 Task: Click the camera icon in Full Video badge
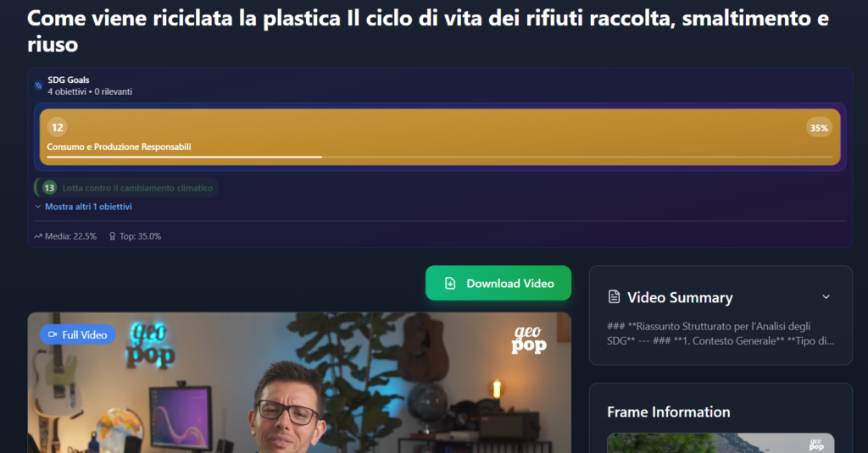point(53,334)
